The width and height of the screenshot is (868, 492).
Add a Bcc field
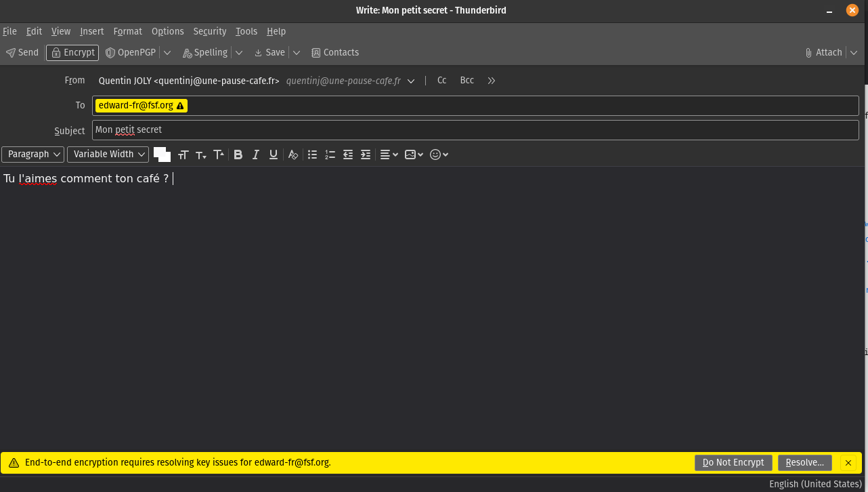tap(467, 81)
